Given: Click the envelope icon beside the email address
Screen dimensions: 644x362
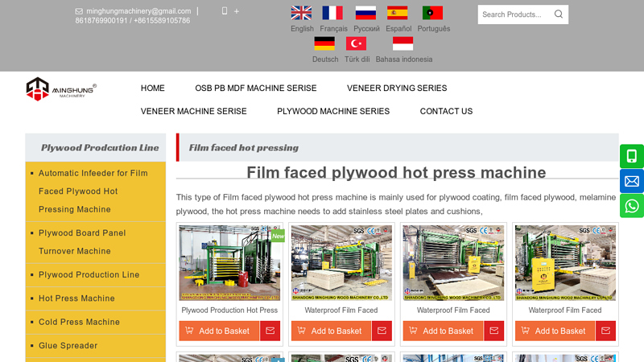Looking at the screenshot, I should point(79,11).
